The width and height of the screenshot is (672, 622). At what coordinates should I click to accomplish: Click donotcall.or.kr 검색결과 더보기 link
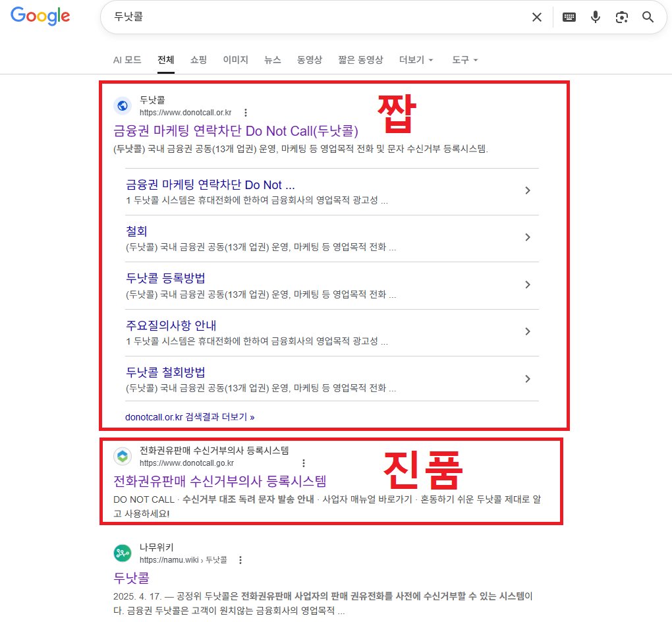(x=190, y=417)
